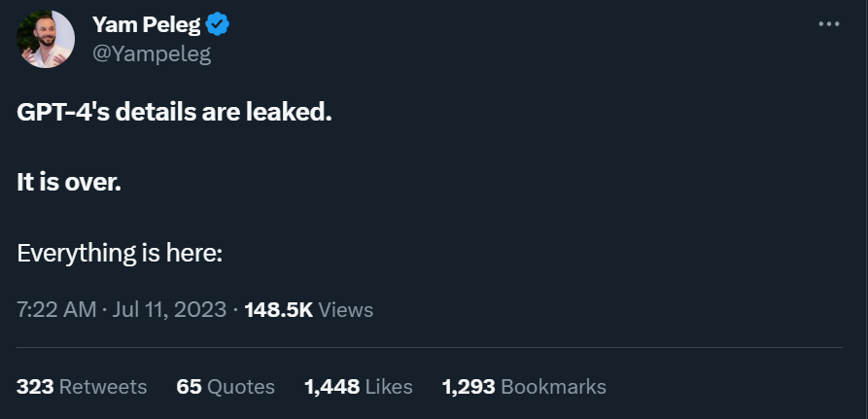Open the Retweets list label

(103, 386)
